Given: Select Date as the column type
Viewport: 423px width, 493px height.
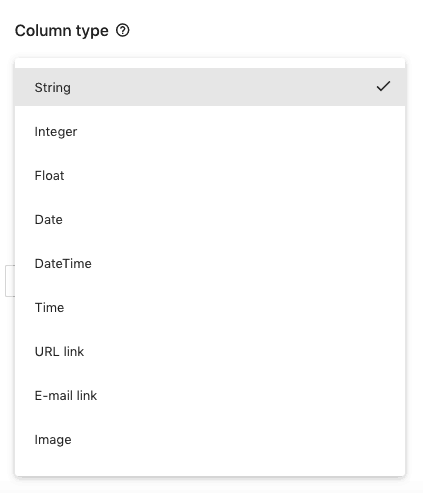Looking at the screenshot, I should [x=210, y=219].
